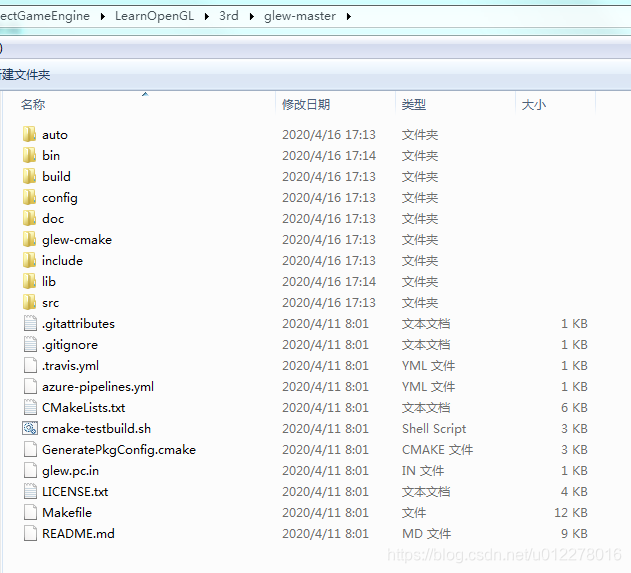Screen dimensions: 631x573
Task: Expand breadcrumb arrow after LearnOpenGL
Action: coord(206,16)
